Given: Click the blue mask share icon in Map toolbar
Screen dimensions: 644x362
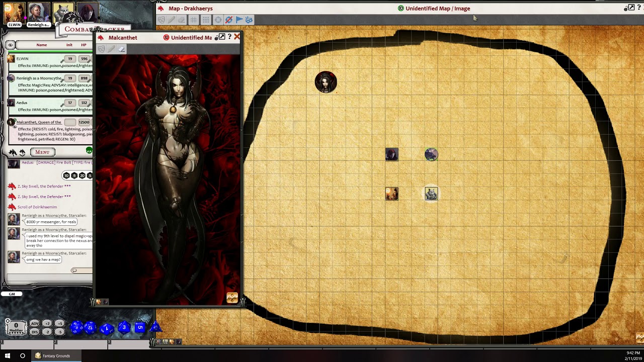Looking at the screenshot, I should click(x=249, y=20).
